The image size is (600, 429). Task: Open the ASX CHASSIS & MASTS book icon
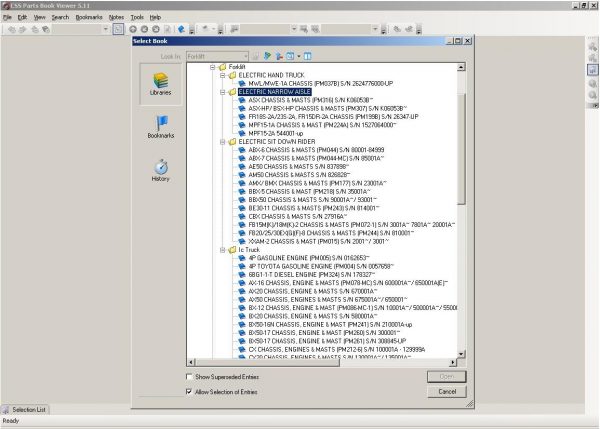click(241, 100)
